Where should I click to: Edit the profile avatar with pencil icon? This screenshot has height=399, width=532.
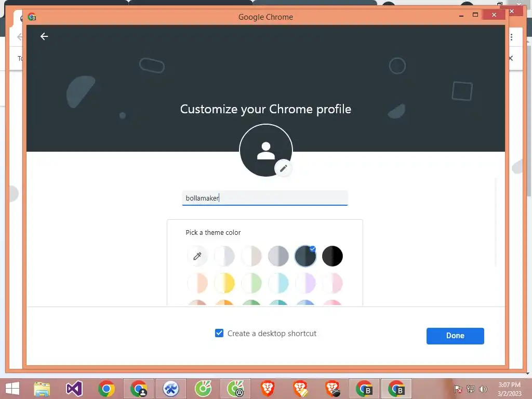click(x=283, y=168)
